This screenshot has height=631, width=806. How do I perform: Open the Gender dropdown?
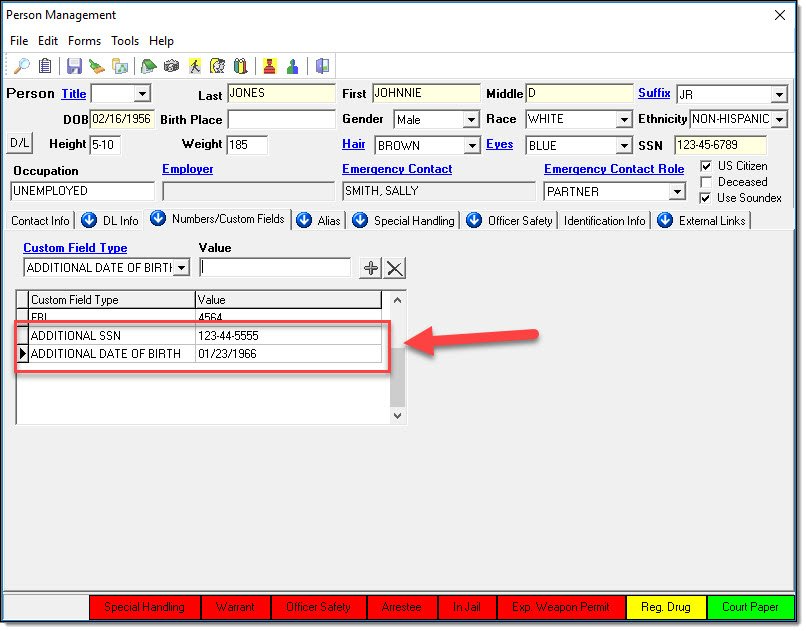pos(471,120)
